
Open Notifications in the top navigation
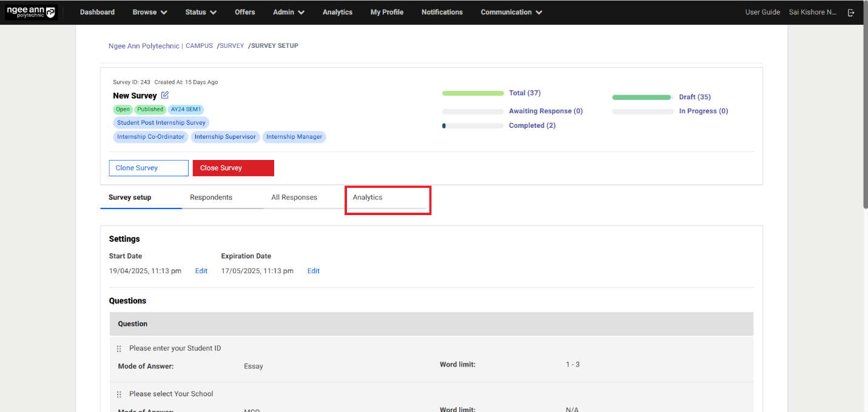(442, 12)
